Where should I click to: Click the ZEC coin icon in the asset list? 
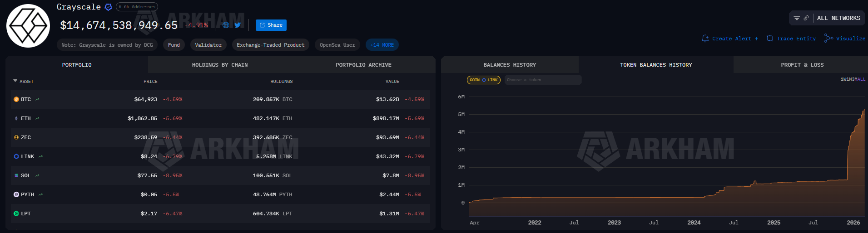[16, 137]
